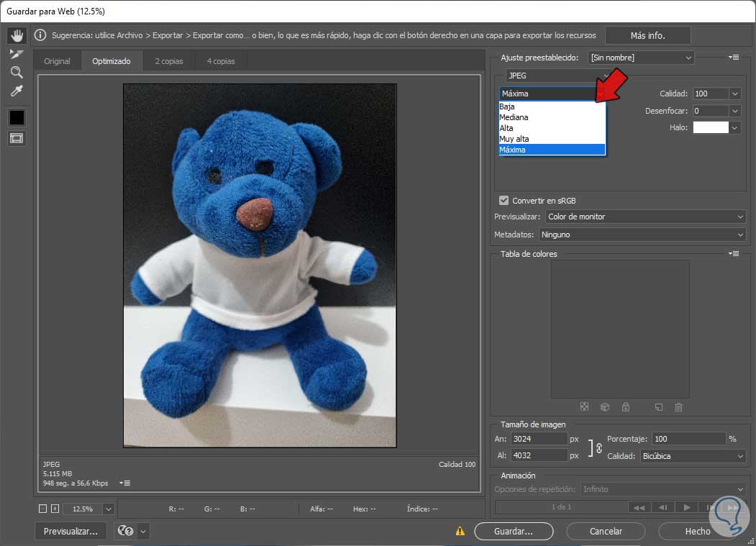756x546 pixels.
Task: Click the actual pixels icon next to zoom
Action: 55,509
